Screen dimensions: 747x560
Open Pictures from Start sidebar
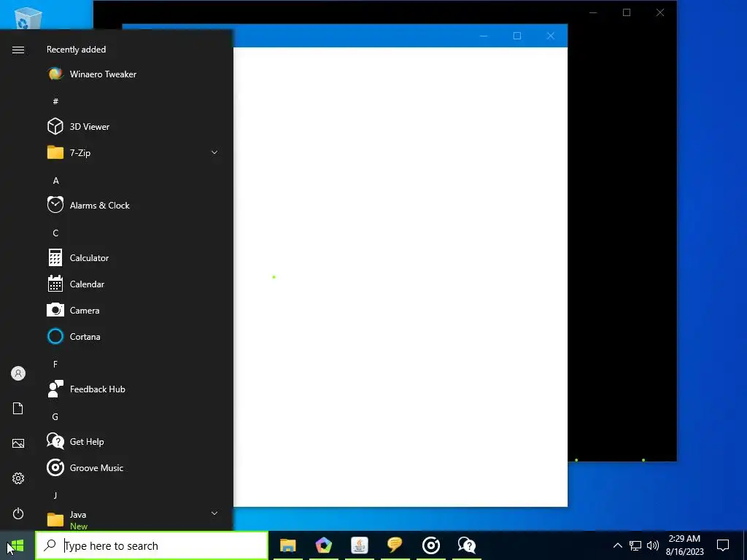pyautogui.click(x=18, y=443)
